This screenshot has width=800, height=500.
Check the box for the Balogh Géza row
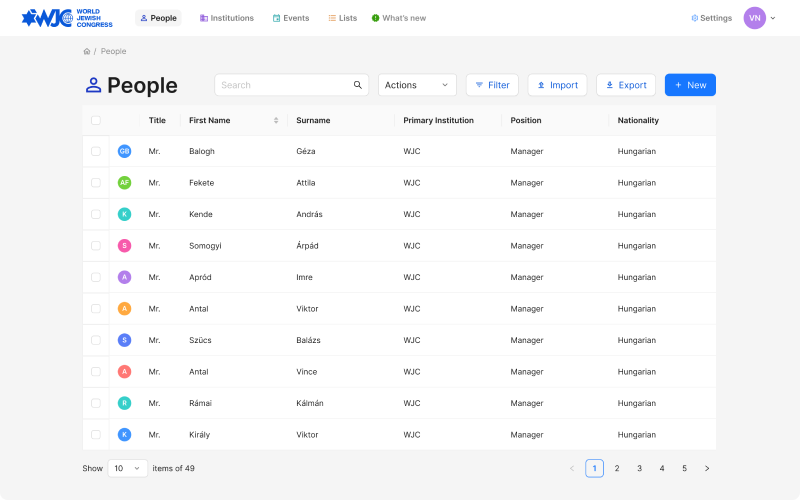96,151
